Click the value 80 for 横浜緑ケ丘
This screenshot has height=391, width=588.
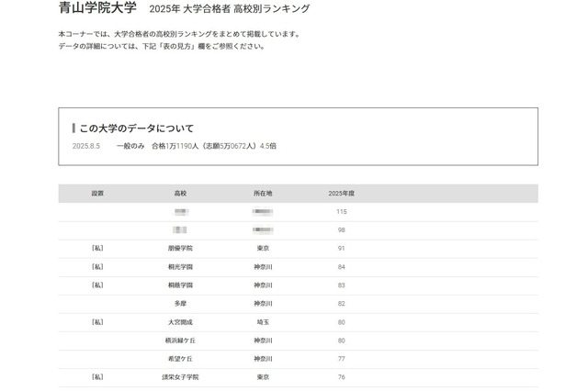point(341,341)
